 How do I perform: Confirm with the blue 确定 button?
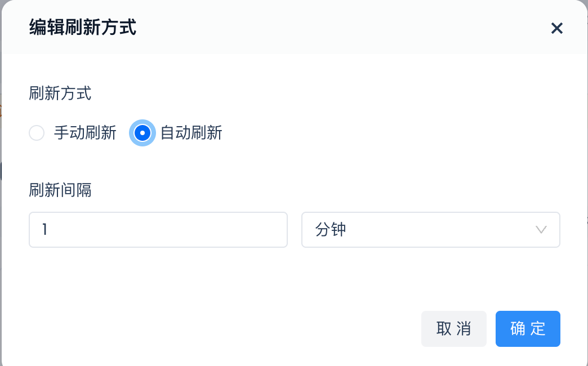pyautogui.click(x=528, y=329)
